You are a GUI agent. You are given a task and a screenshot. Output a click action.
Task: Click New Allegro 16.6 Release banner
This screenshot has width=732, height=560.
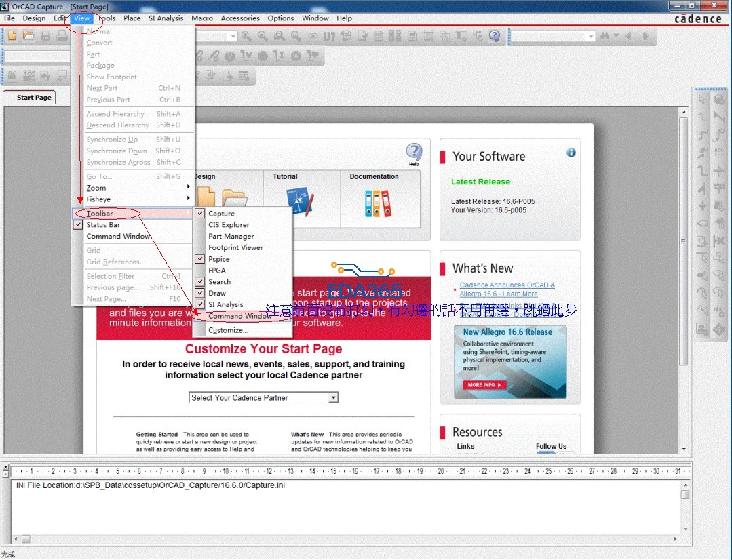tap(510, 362)
